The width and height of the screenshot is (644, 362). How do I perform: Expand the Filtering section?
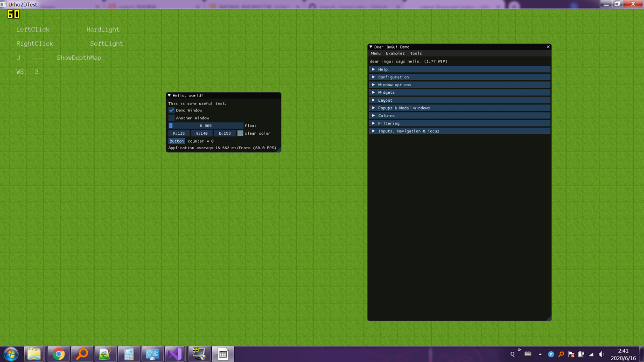tap(459, 123)
